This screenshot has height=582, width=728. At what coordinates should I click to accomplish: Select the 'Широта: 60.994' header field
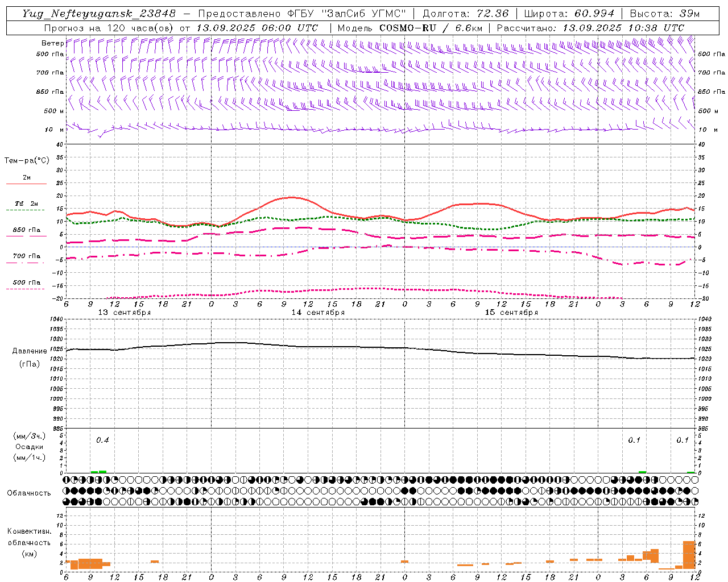[x=569, y=14]
